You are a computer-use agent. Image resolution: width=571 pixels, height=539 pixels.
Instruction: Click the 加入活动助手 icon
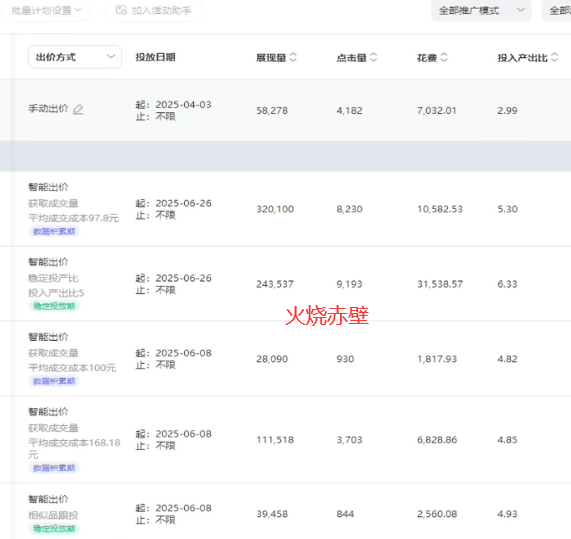(x=121, y=10)
